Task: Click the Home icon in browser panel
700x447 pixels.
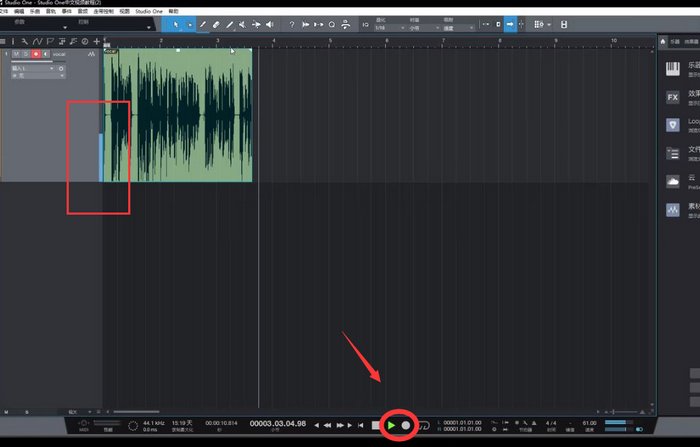Action: (665, 40)
